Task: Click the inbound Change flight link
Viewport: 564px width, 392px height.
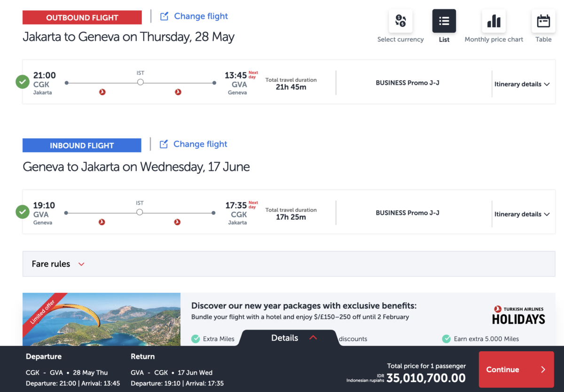Action: point(200,144)
